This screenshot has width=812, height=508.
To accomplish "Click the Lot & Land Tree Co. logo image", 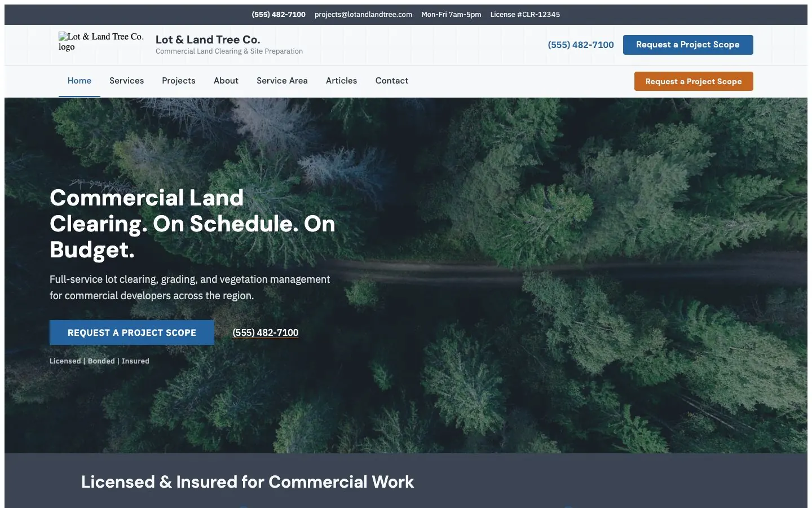I will click(101, 42).
